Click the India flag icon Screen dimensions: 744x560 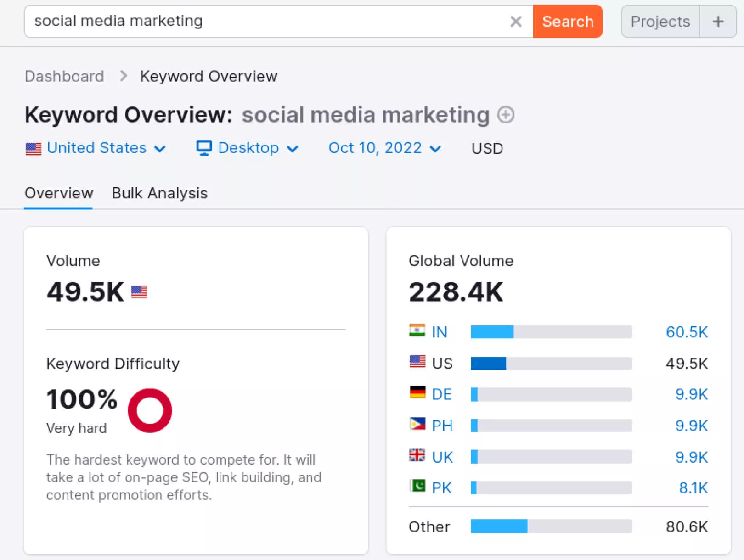(x=417, y=330)
